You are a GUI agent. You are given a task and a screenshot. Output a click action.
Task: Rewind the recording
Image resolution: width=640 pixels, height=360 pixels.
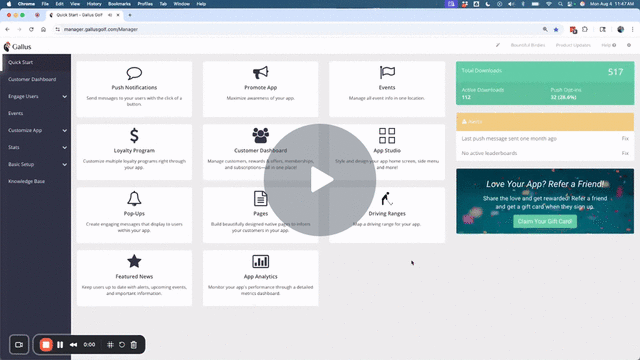coord(73,345)
